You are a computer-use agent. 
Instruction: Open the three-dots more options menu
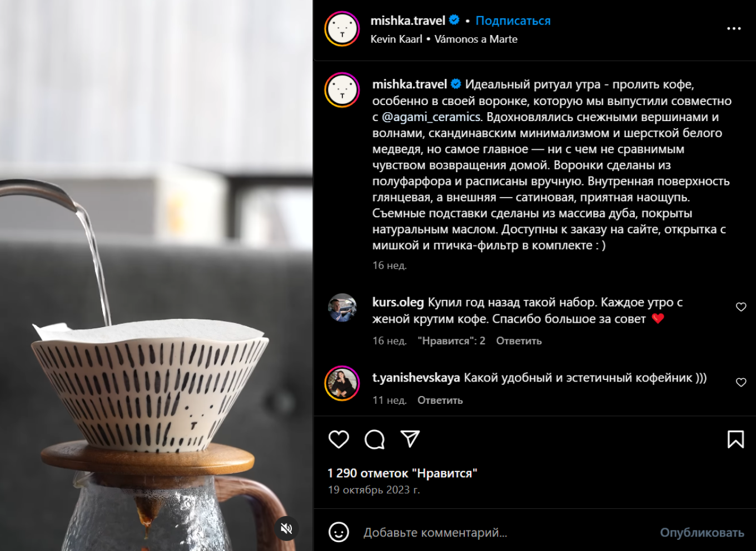[x=734, y=28]
